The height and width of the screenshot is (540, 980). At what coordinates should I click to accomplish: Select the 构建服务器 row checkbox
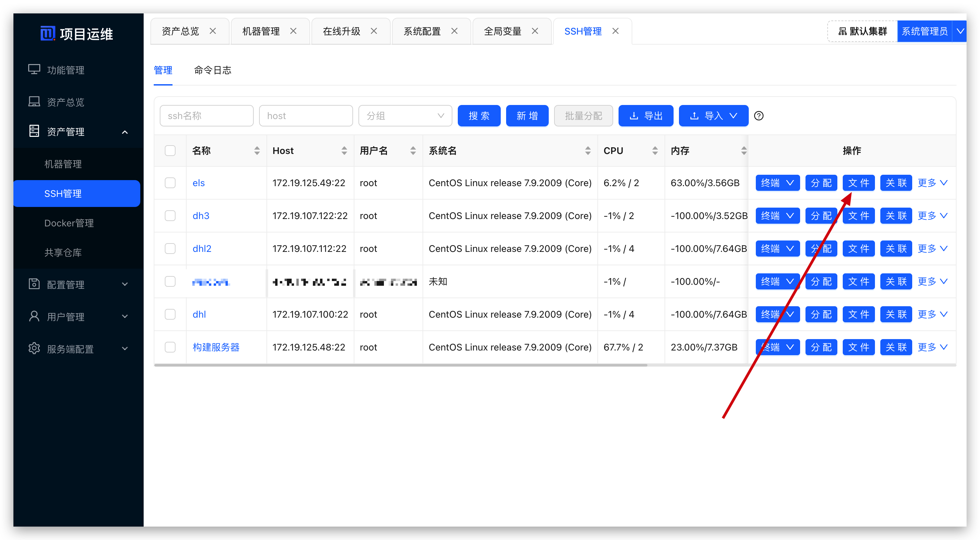point(170,347)
